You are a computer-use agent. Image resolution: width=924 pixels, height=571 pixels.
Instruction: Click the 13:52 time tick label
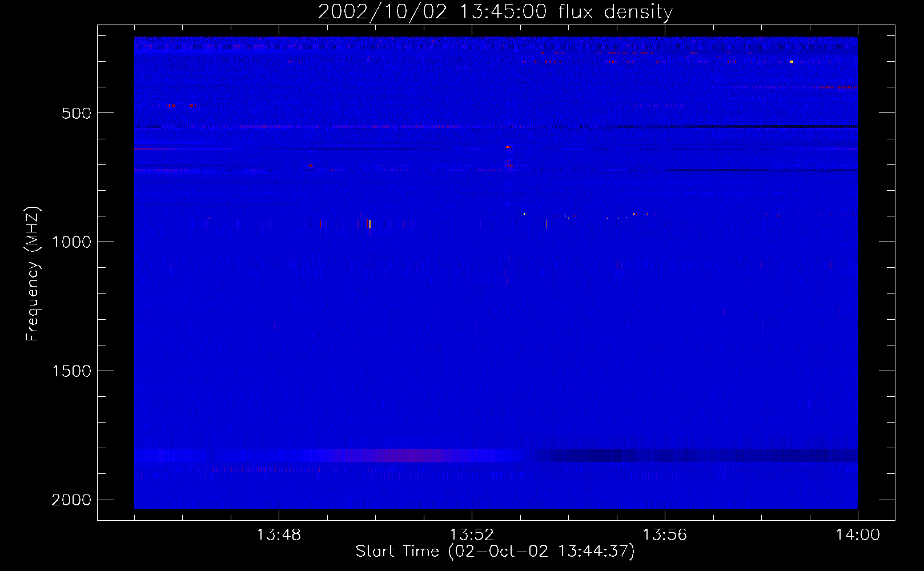(472, 535)
